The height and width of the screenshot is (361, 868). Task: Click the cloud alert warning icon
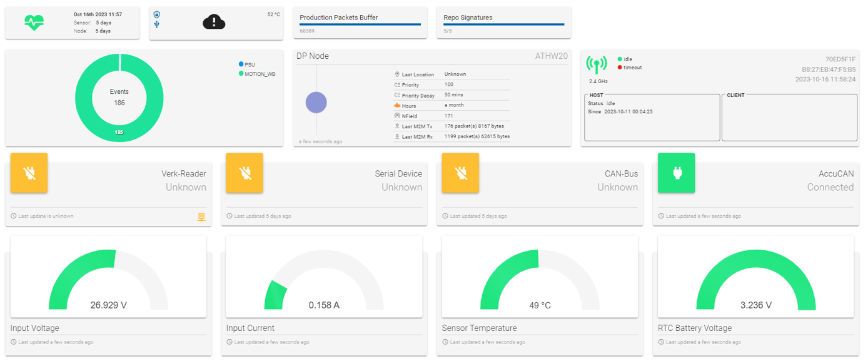(213, 23)
